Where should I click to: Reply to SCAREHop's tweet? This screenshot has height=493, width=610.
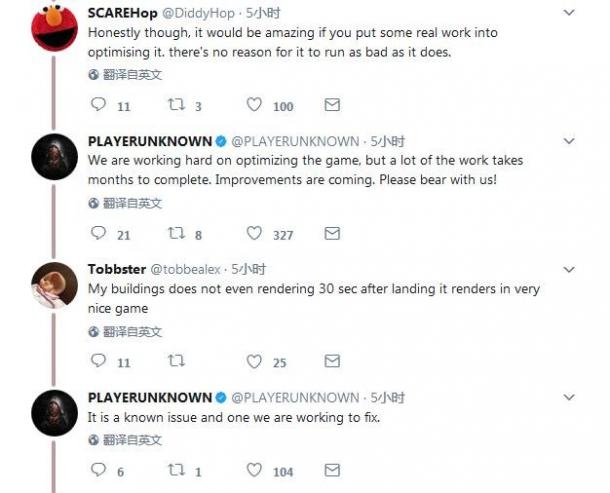click(x=98, y=104)
